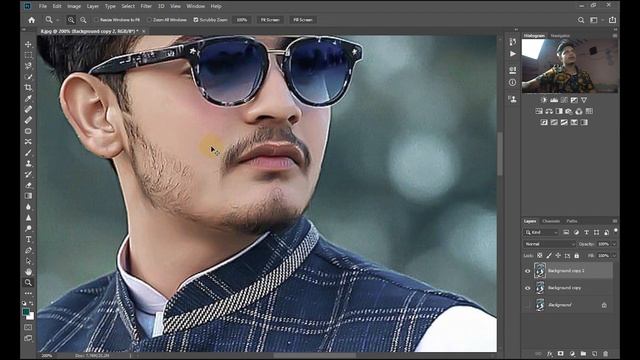Open the Info panel icon
The image size is (640, 360).
[x=513, y=82]
